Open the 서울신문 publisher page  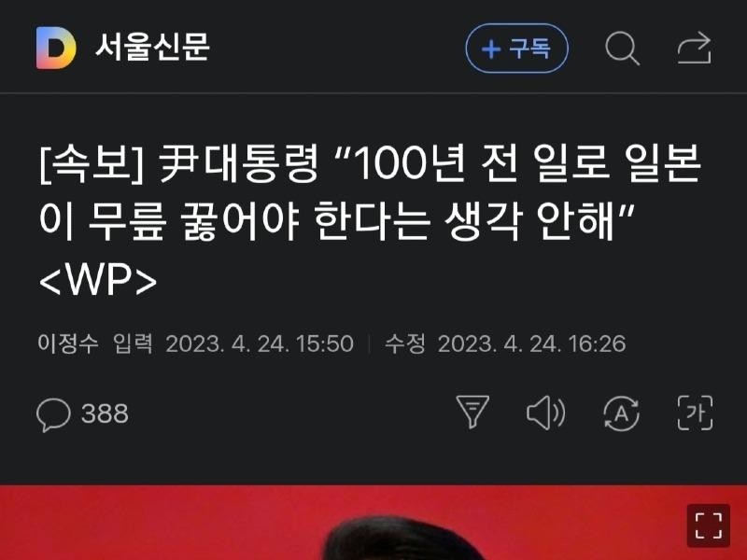pyautogui.click(x=152, y=47)
